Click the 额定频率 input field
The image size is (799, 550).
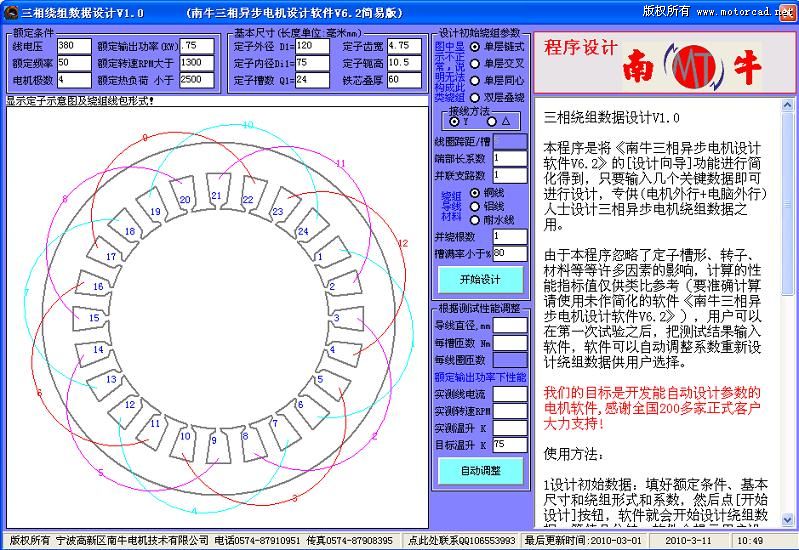[74, 63]
